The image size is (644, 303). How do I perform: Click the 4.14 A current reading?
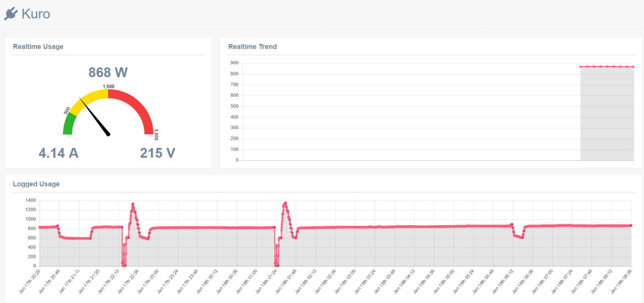tap(58, 153)
